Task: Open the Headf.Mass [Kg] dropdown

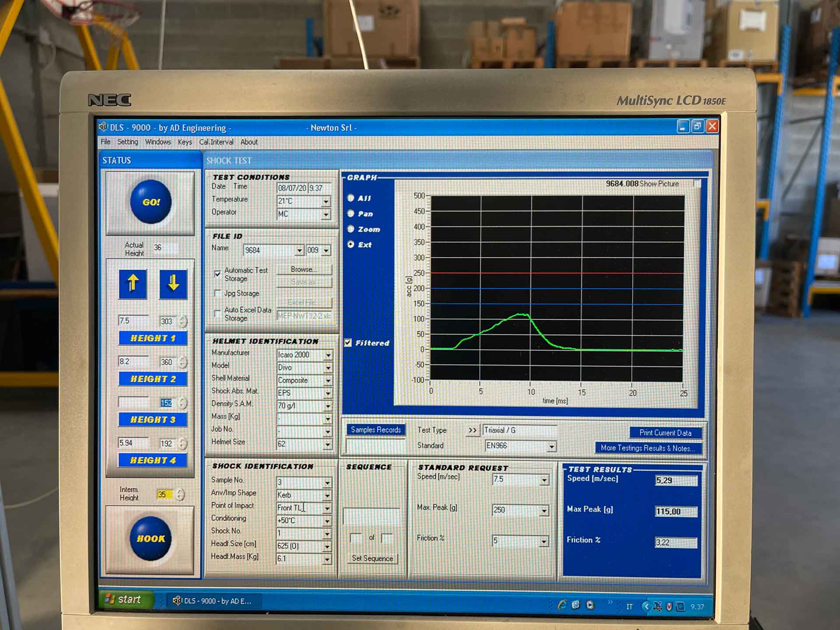Action: pos(327,559)
